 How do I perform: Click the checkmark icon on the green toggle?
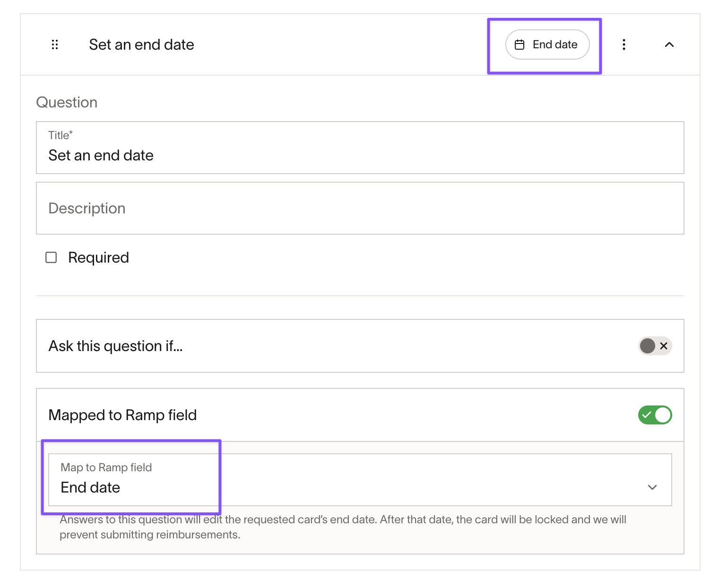tap(647, 415)
